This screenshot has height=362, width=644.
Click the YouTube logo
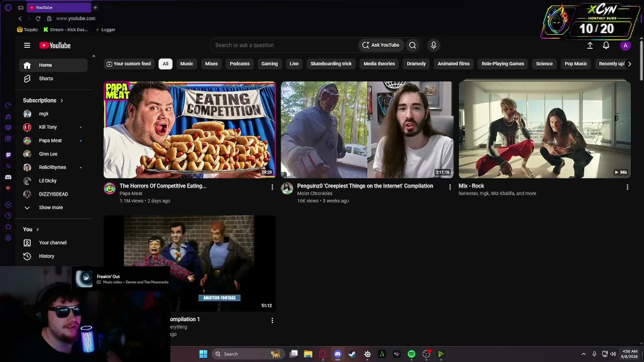[55, 45]
